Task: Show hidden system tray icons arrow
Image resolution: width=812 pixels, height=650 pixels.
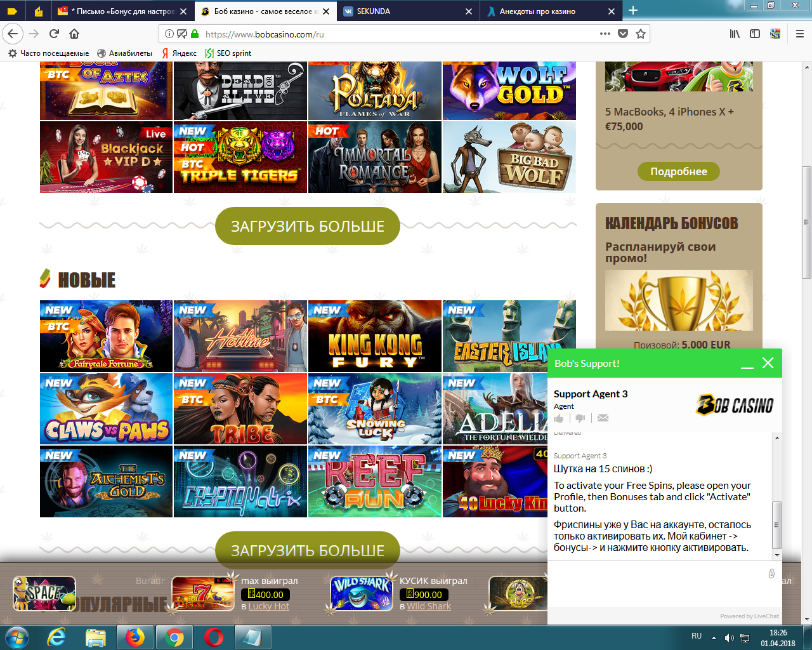Action: click(x=714, y=637)
